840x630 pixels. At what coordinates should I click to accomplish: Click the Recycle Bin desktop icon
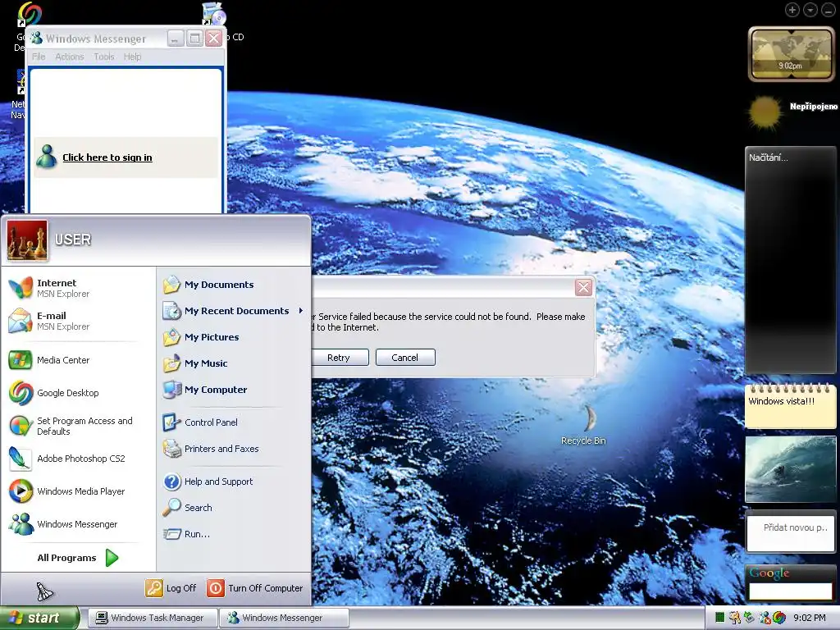(x=584, y=425)
